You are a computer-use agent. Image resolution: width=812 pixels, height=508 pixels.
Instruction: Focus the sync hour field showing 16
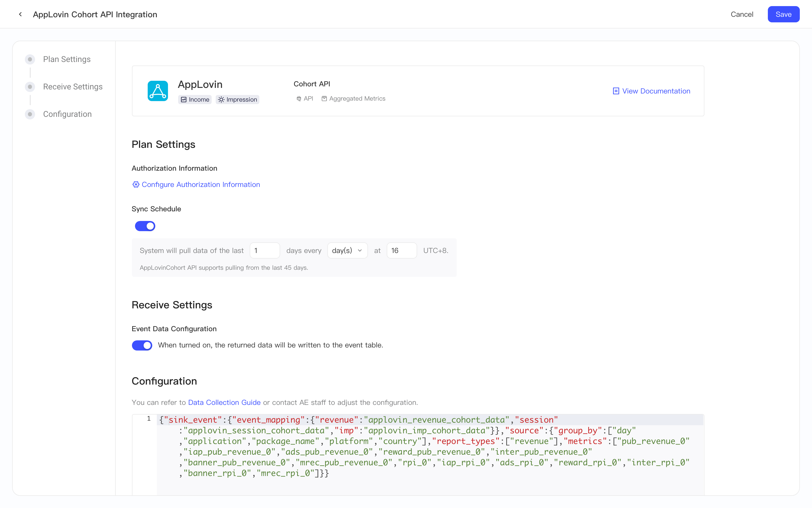coord(402,250)
